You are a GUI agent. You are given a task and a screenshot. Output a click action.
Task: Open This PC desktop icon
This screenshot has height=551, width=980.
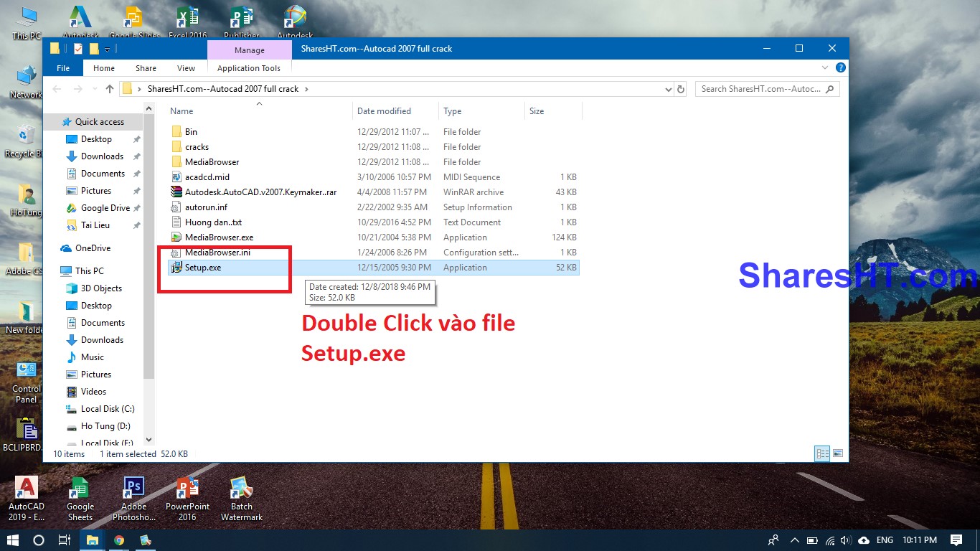pyautogui.click(x=27, y=23)
